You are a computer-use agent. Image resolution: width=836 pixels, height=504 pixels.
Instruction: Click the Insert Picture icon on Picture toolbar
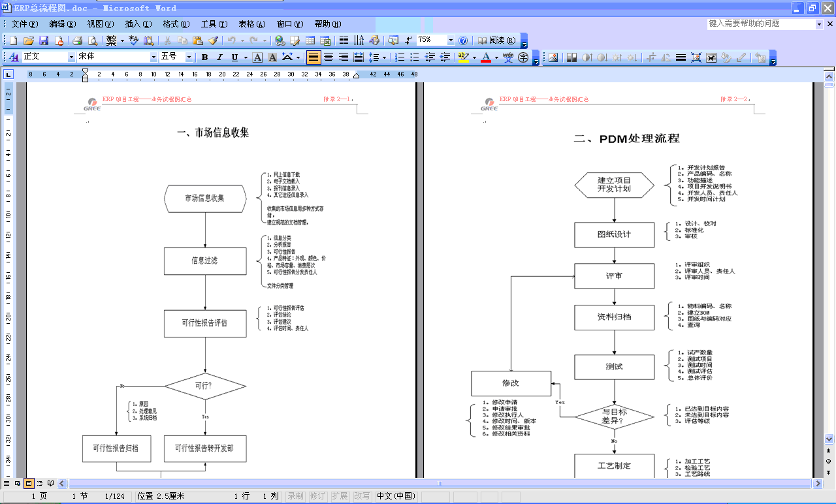553,57
